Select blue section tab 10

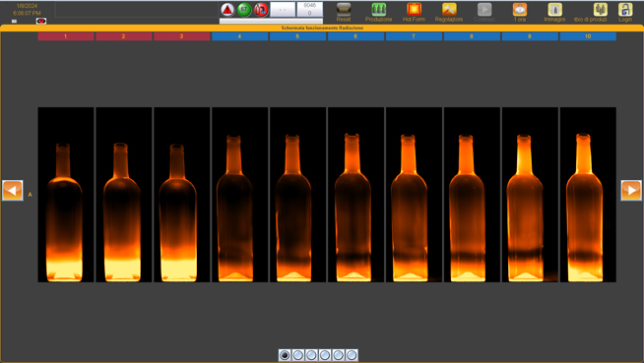588,36
